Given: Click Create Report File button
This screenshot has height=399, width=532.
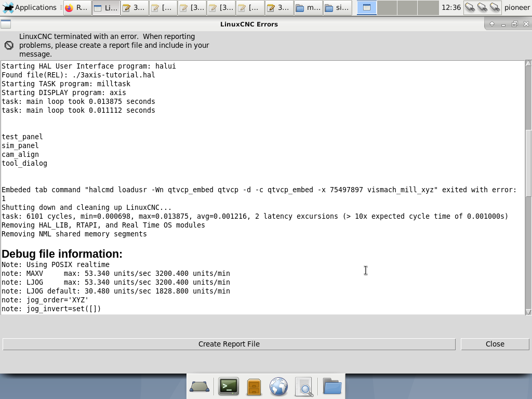Looking at the screenshot, I should [x=229, y=344].
